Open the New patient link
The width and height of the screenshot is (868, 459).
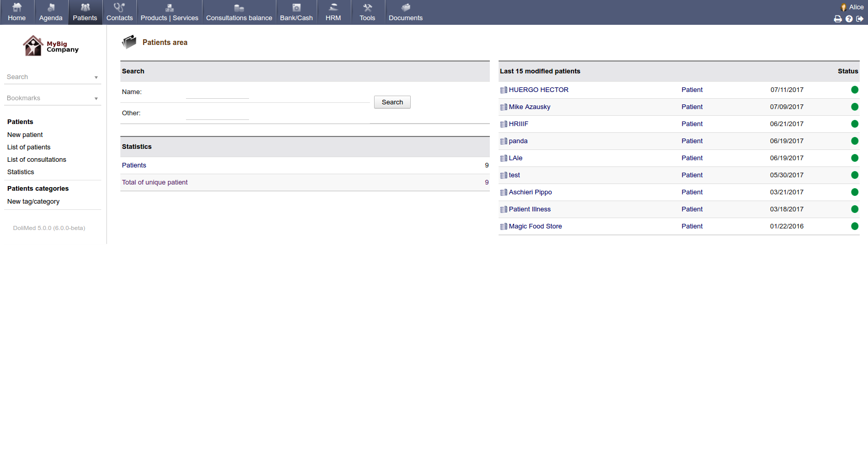point(25,135)
